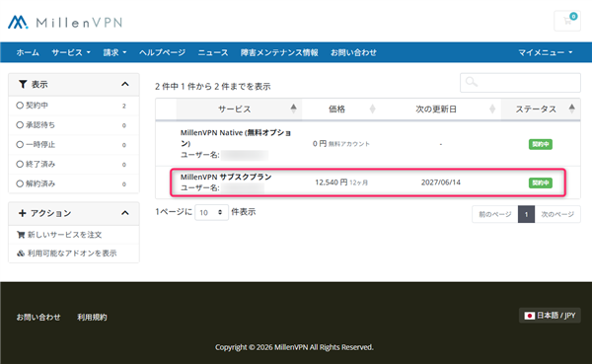This screenshot has height=364, width=592.
Task: Click the MillenVPN logo
Action: coord(65,23)
